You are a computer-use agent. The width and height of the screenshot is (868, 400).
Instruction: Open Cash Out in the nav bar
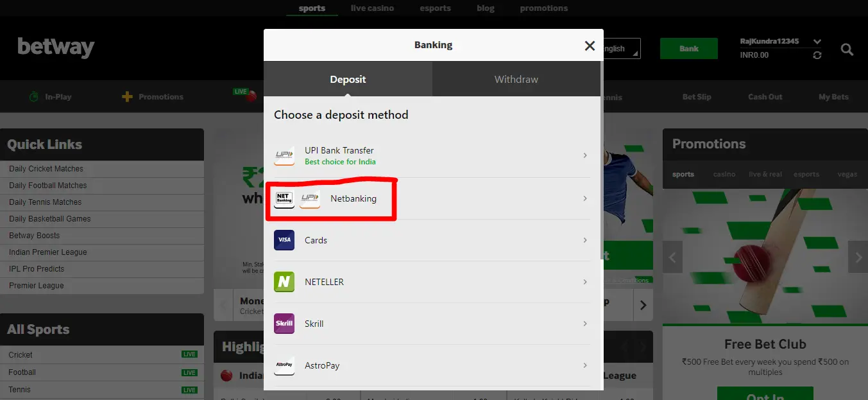[765, 97]
